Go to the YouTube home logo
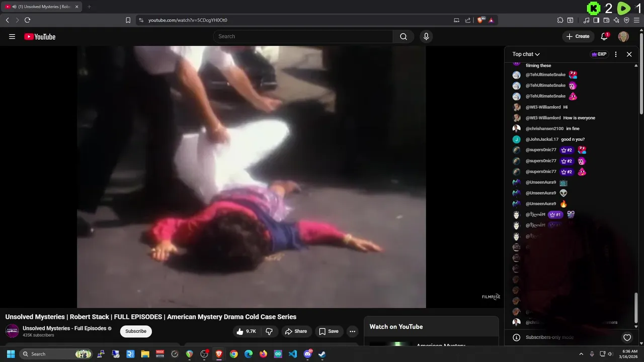 tap(40, 37)
